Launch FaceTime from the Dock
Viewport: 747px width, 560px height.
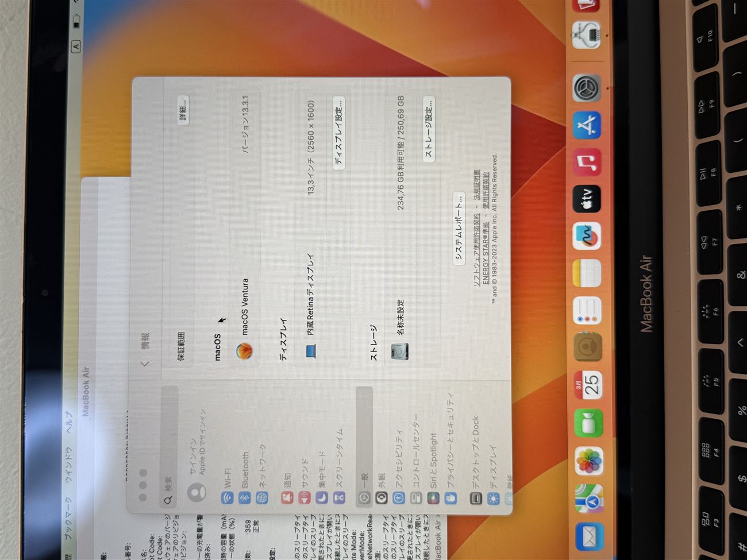(588, 424)
